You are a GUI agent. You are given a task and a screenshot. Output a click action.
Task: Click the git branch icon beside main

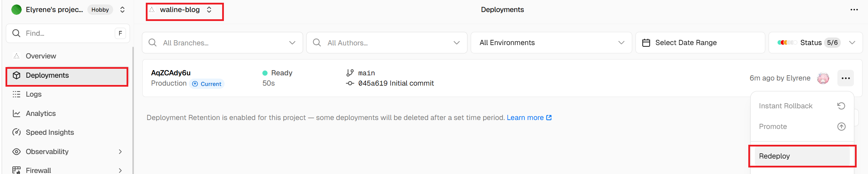pos(350,73)
